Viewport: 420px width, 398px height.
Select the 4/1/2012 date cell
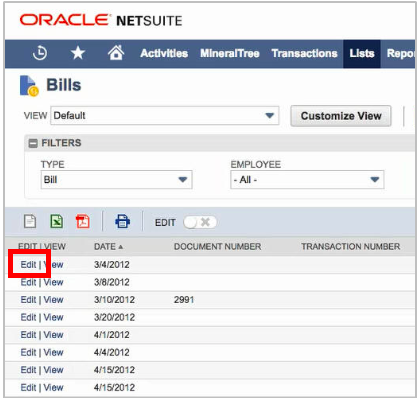112,335
